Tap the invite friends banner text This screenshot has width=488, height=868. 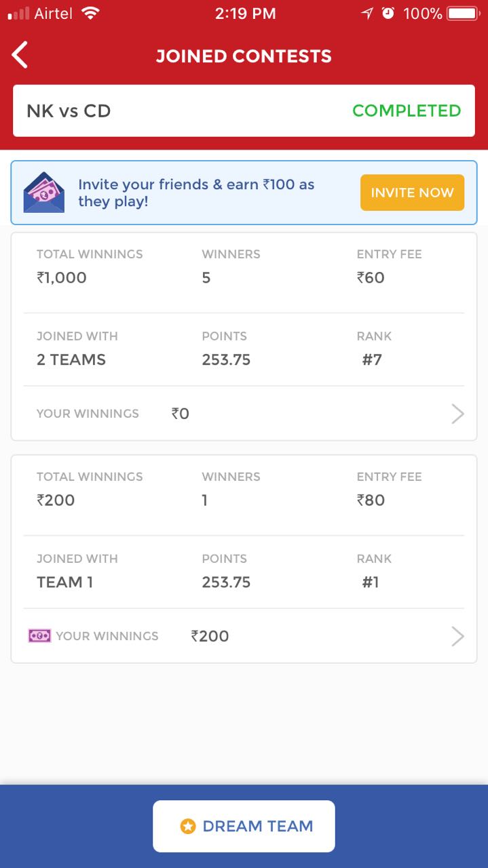(x=196, y=193)
